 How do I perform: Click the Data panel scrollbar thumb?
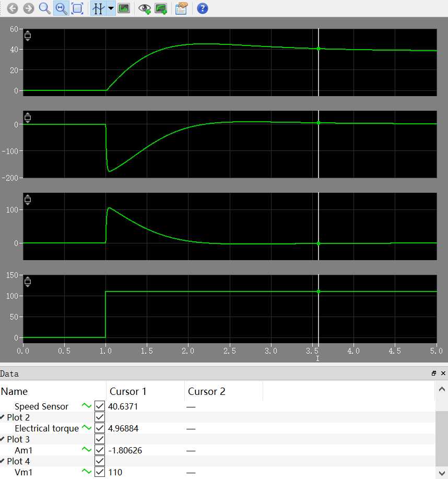pos(442,439)
